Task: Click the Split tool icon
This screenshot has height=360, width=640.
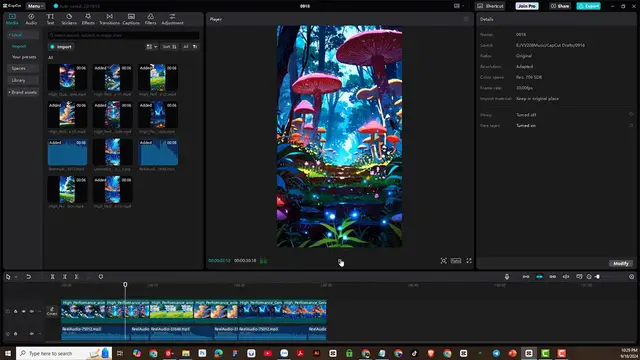Action: click(52, 277)
